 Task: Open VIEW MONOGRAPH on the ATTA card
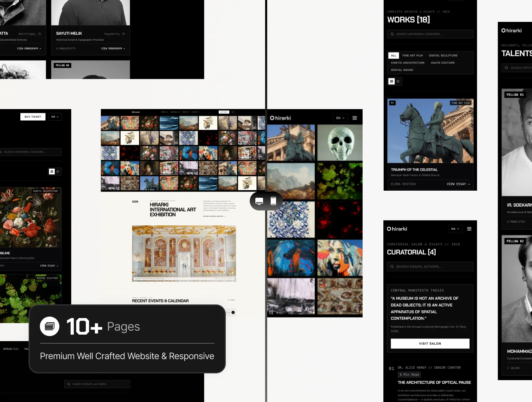tap(29, 48)
